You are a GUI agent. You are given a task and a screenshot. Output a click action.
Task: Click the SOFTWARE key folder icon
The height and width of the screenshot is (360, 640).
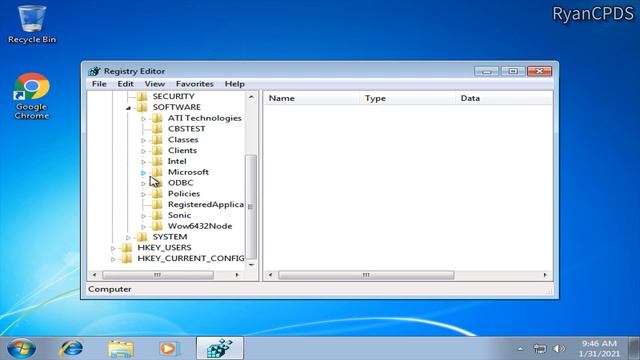142,107
